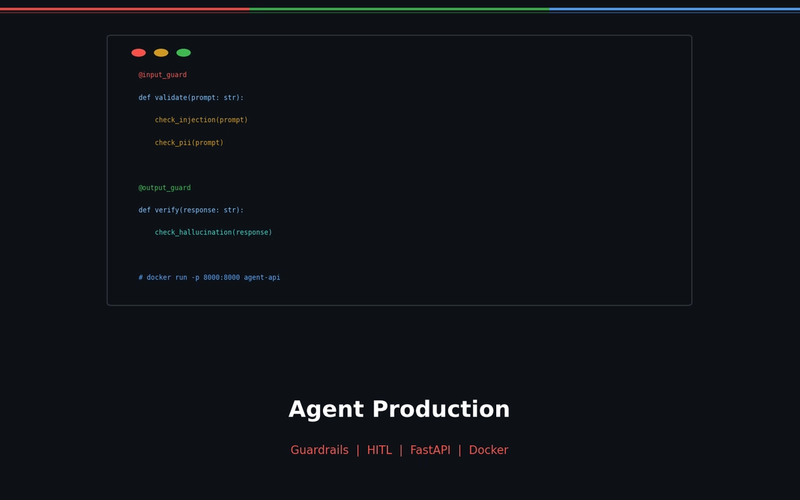Click the check_injection(prompt) code line

201,120
